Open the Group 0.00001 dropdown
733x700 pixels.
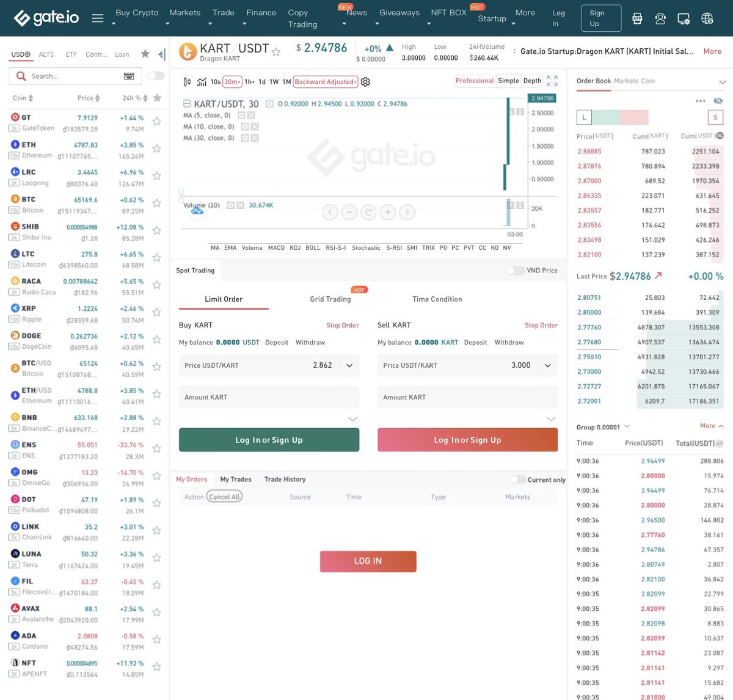602,427
